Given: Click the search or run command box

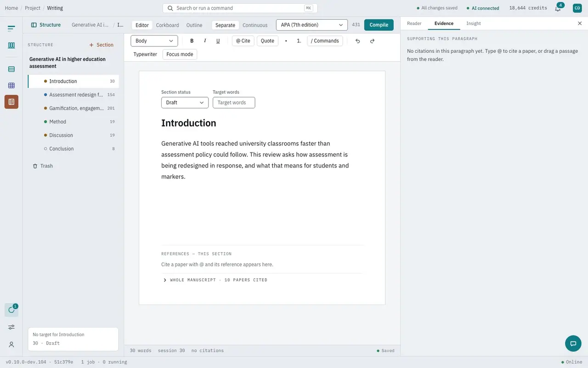Looking at the screenshot, I should pyautogui.click(x=240, y=8).
